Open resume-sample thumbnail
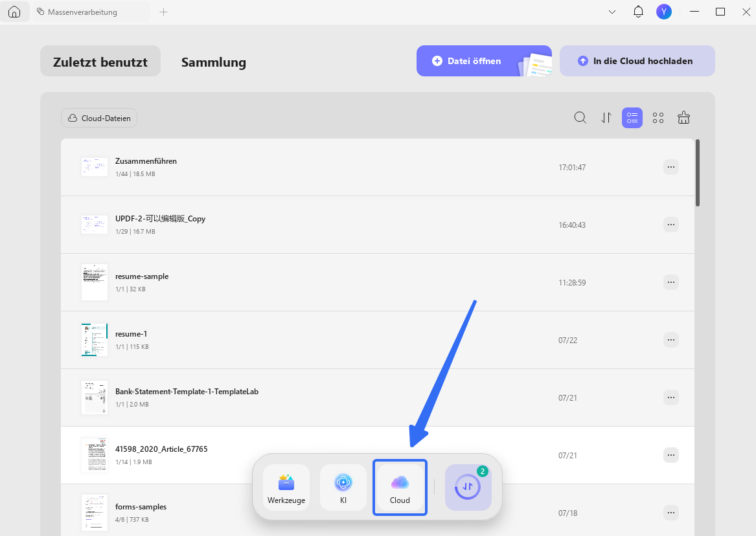 [x=95, y=282]
